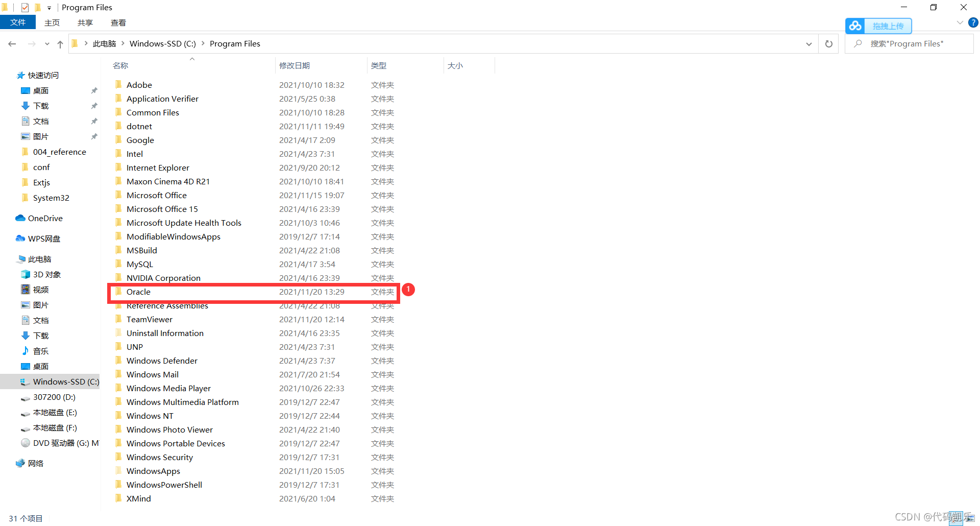Select the XMind folder icon
This screenshot has height=526, width=980.
[118, 498]
